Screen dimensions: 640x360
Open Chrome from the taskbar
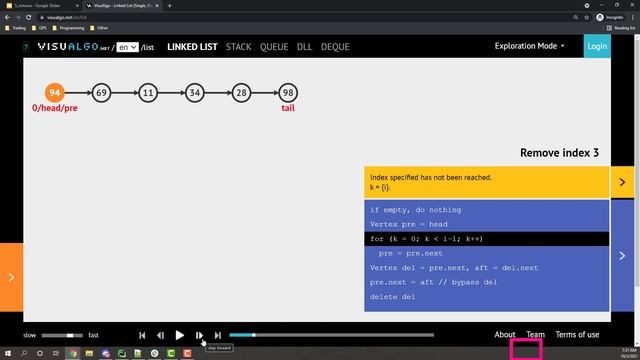tap(73, 353)
